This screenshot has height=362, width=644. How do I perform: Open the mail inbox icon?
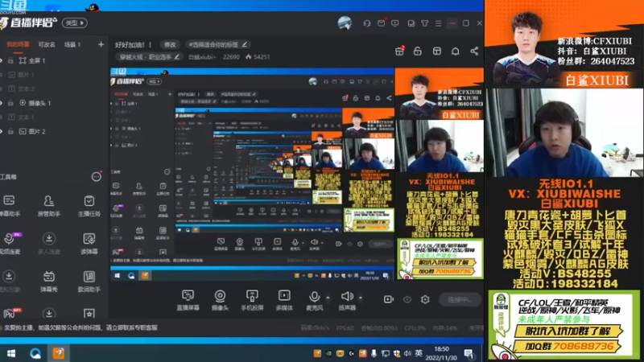coord(381,23)
